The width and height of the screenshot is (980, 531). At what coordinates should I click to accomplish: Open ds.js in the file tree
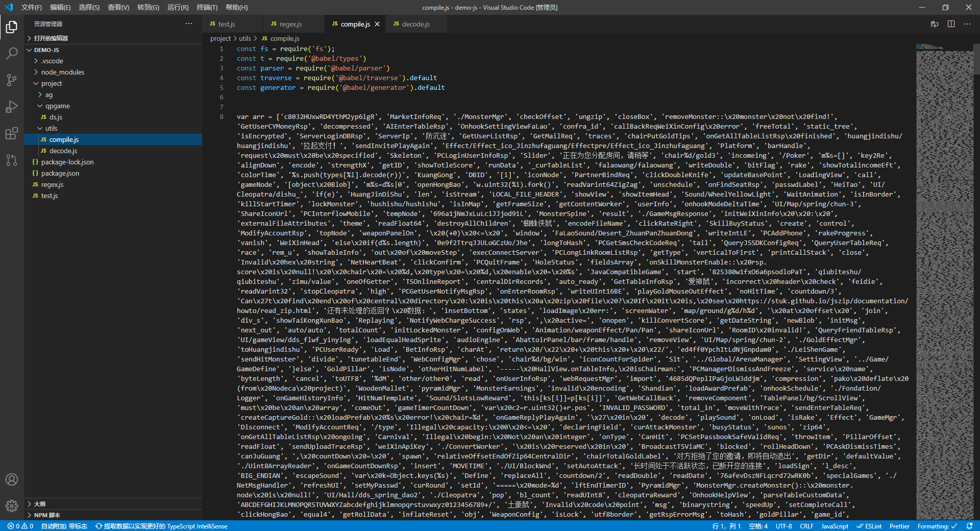pos(113,117)
